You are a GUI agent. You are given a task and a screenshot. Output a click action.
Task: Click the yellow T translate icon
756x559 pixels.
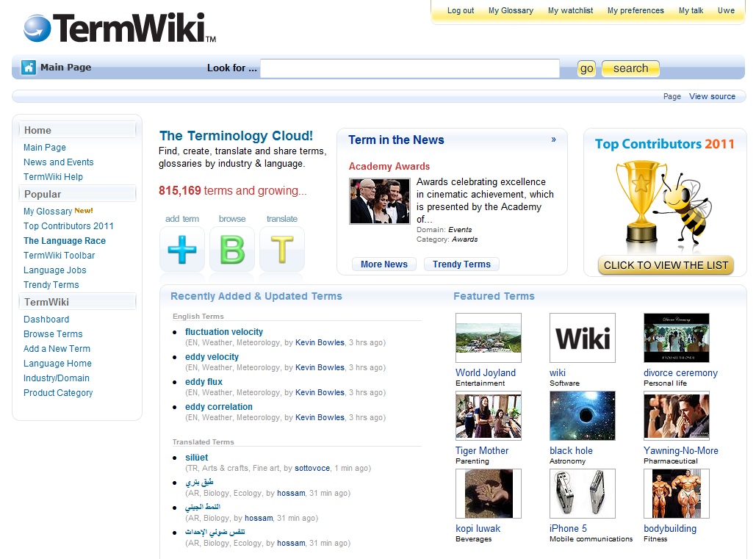pos(282,250)
